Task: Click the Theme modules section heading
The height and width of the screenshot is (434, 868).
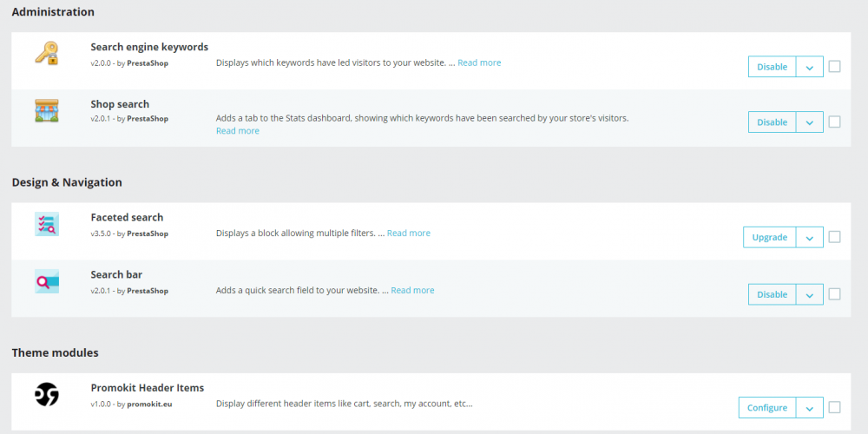Action: coord(56,352)
